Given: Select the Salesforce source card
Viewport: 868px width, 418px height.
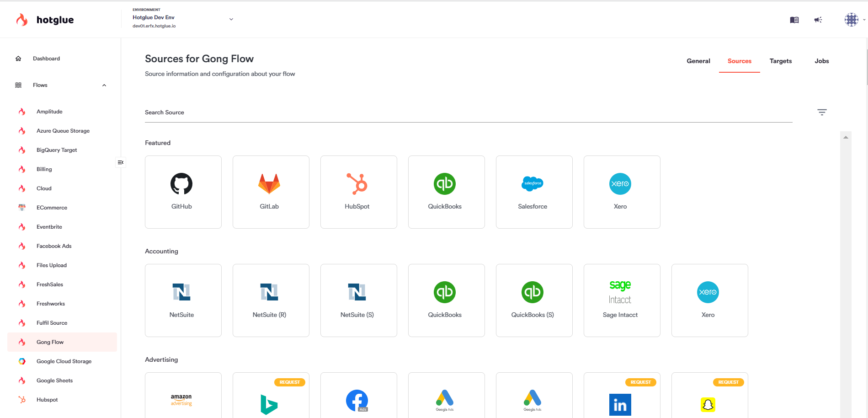Looking at the screenshot, I should click(x=534, y=192).
